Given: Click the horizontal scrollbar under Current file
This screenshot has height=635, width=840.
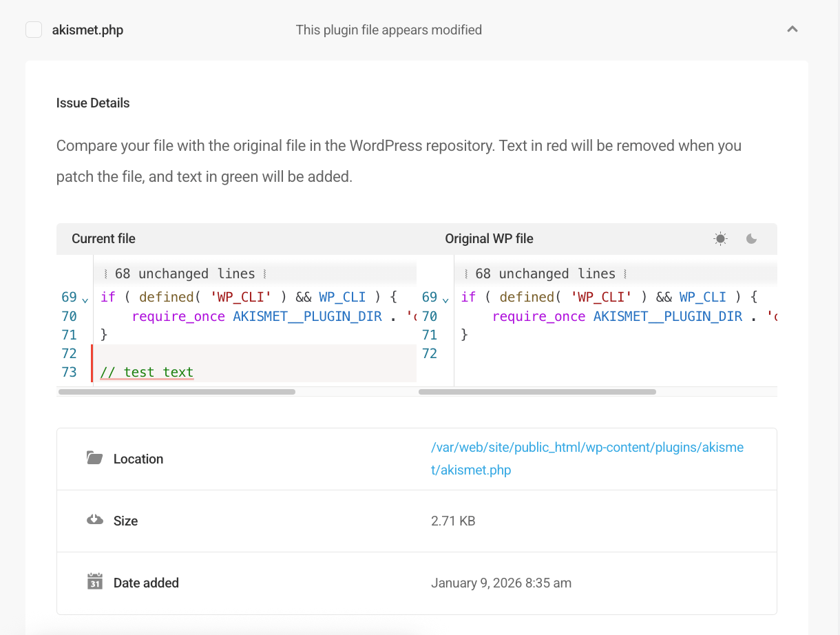Looking at the screenshot, I should click(176, 391).
